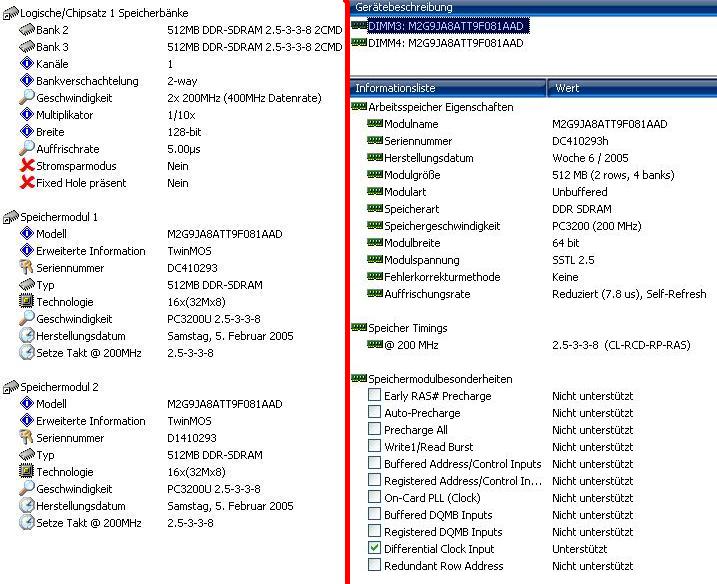Click the Bankverschachtelung value 2-way
The image size is (717, 584).
pyautogui.click(x=182, y=81)
